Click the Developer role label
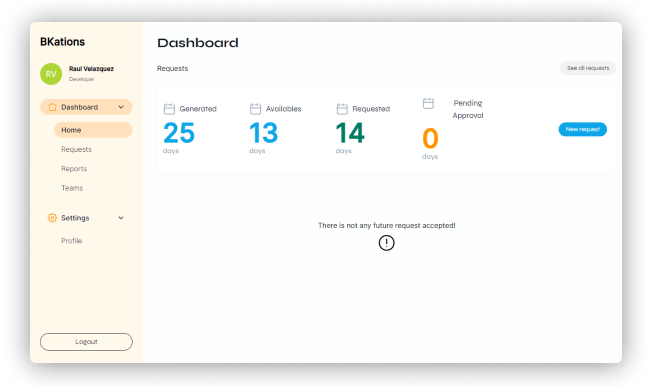The image size is (652, 386). (82, 79)
